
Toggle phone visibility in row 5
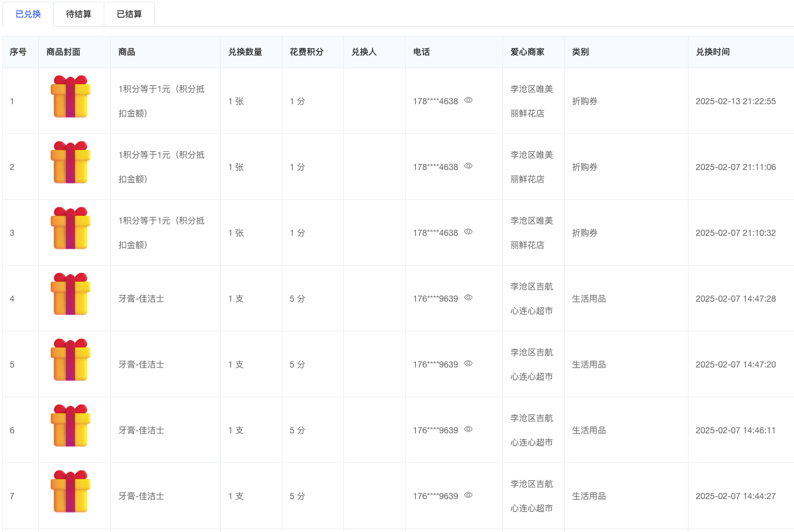[x=468, y=364]
